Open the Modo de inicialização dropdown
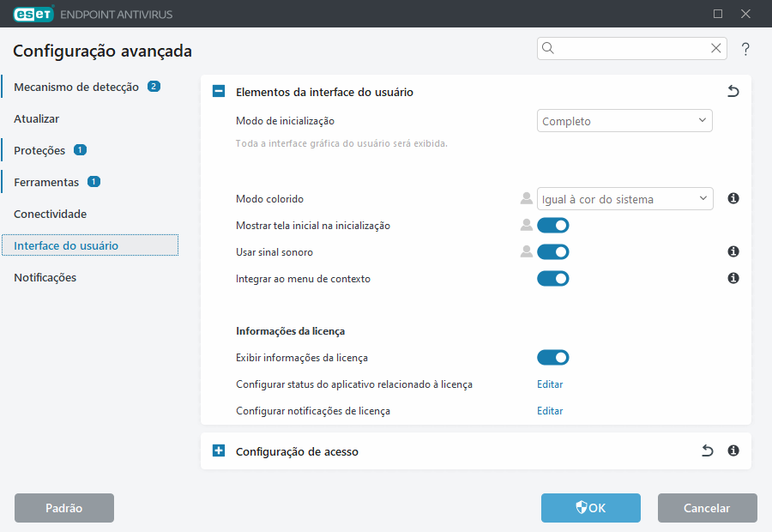 (624, 120)
